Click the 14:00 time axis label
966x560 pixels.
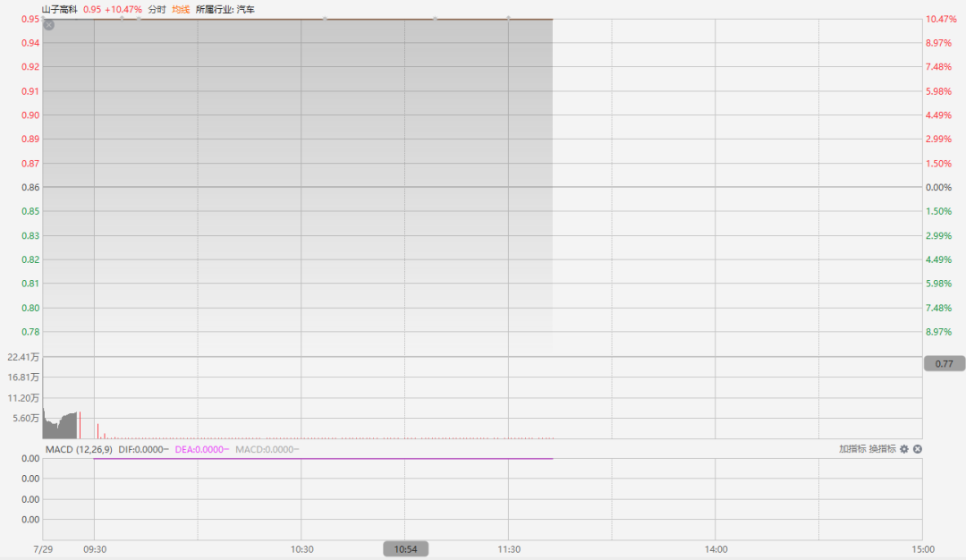(x=716, y=549)
